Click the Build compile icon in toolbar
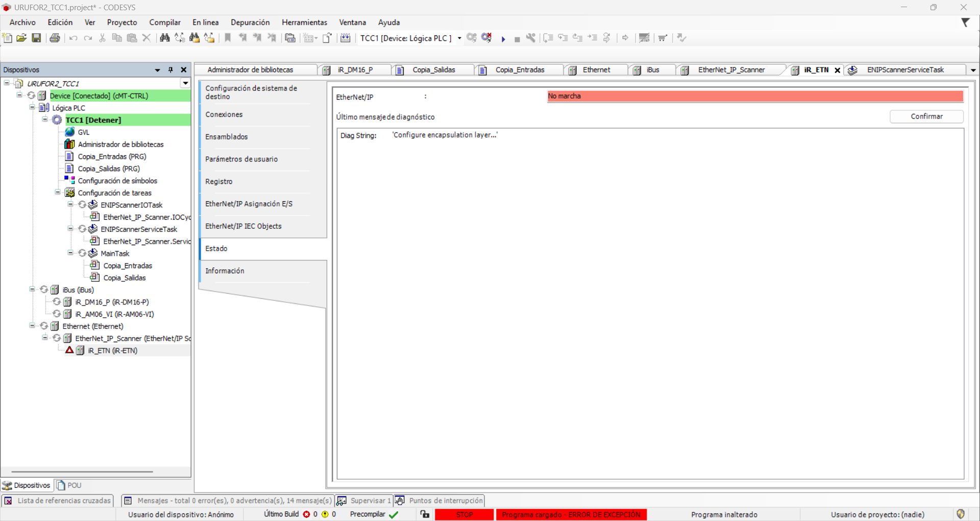The image size is (980, 521). (346, 38)
